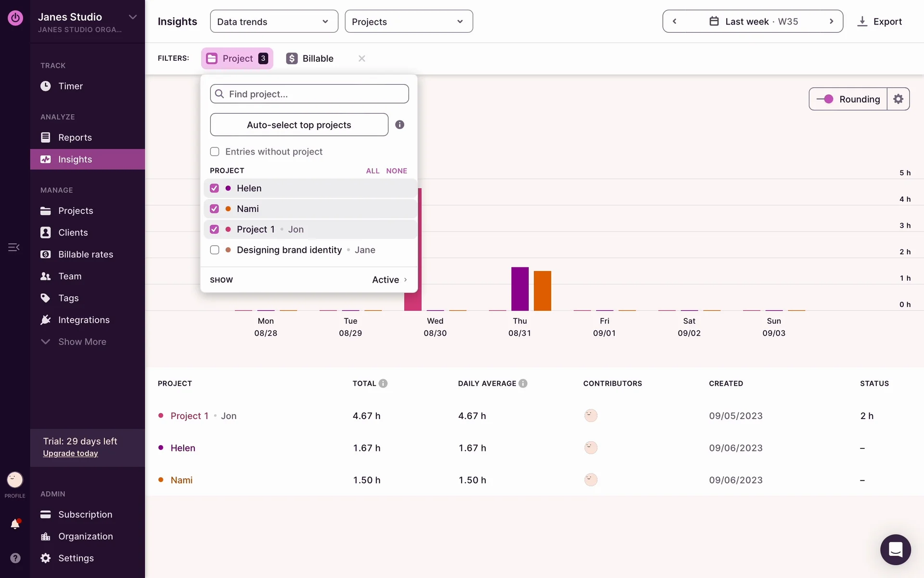This screenshot has width=924, height=578.
Task: Open the Data trends dropdown
Action: point(274,22)
